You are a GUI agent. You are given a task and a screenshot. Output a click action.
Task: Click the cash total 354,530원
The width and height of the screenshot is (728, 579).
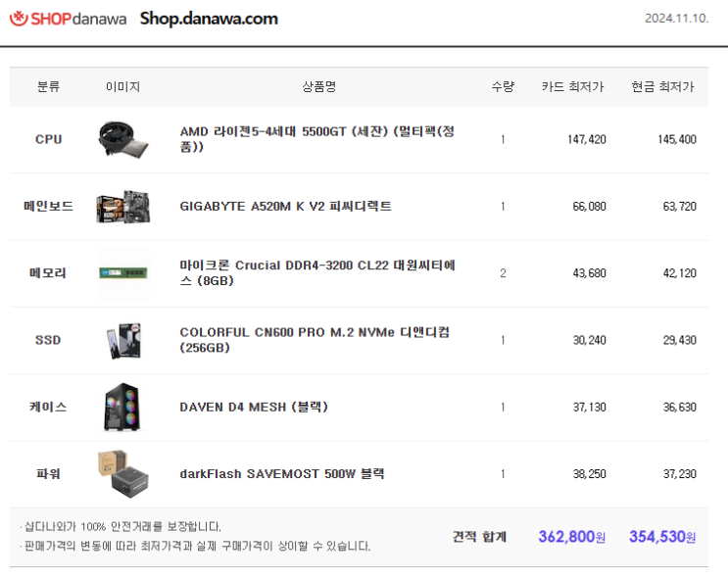coord(662,537)
